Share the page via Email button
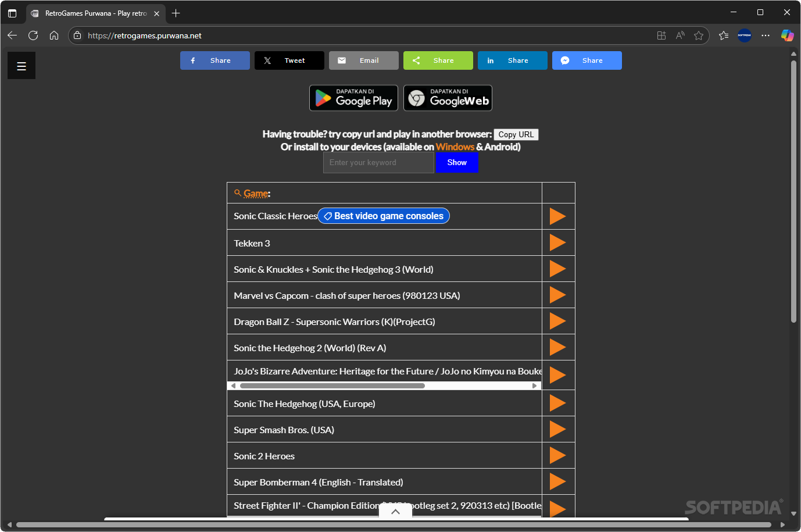The width and height of the screenshot is (801, 532). tap(364, 60)
